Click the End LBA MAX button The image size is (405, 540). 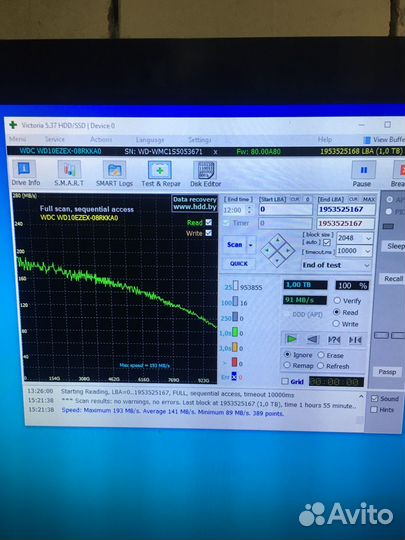coord(368,199)
